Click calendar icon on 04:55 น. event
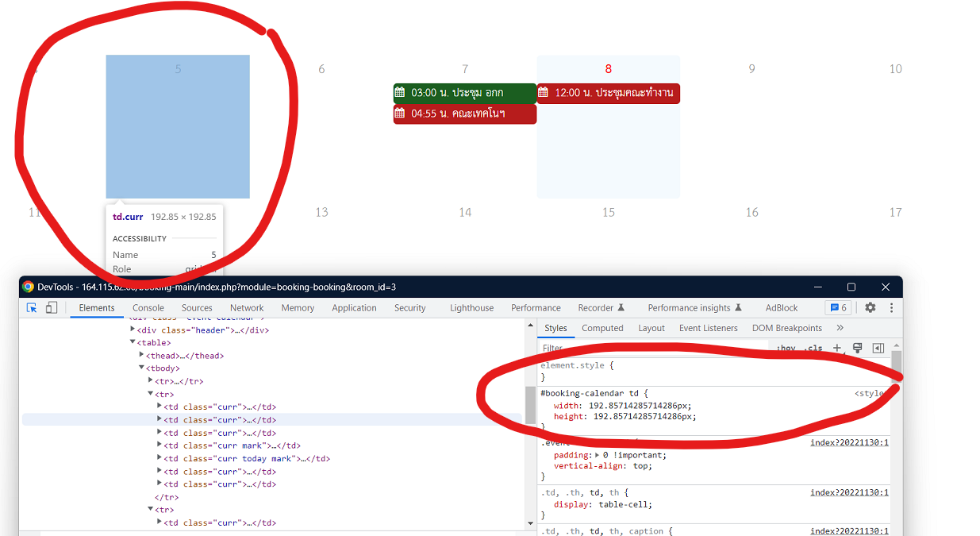The height and width of the screenshot is (536, 980). pos(400,114)
